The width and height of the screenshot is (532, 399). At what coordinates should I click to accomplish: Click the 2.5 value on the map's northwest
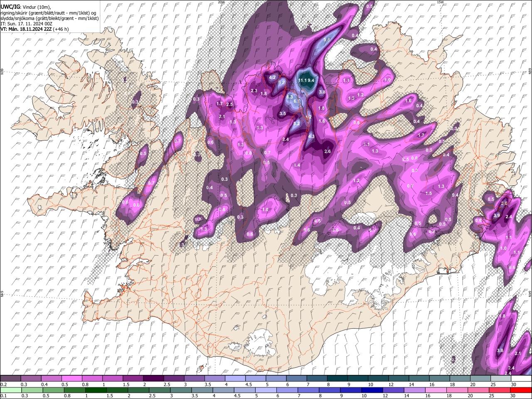coord(229,104)
